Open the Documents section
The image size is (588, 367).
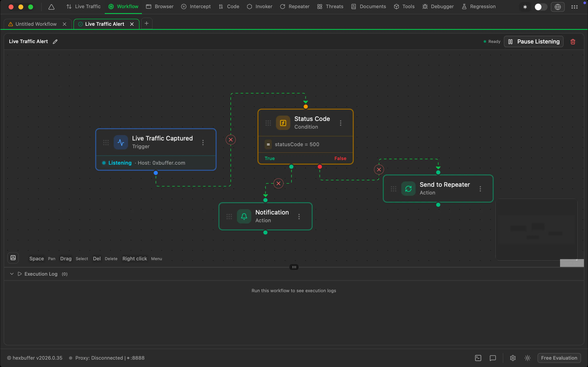[369, 7]
